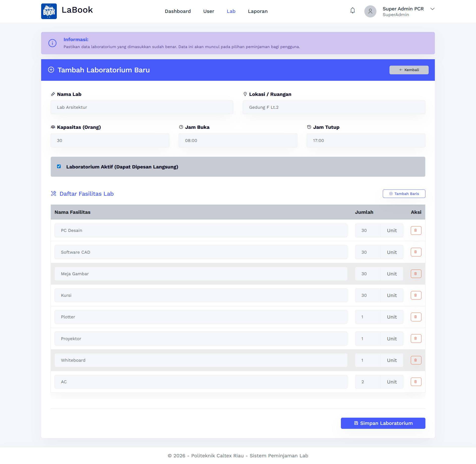Edit the PC Desain facility name field
The width and height of the screenshot is (476, 464).
[201, 230]
